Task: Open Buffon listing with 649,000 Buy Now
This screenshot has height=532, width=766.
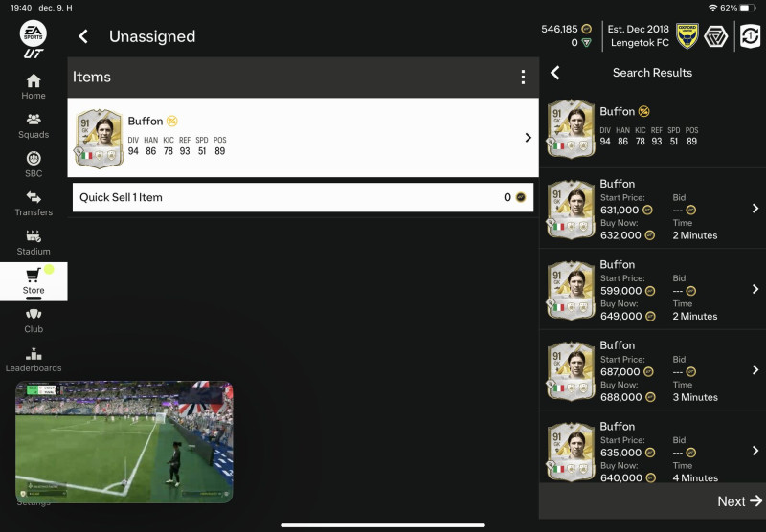Action: 653,289
